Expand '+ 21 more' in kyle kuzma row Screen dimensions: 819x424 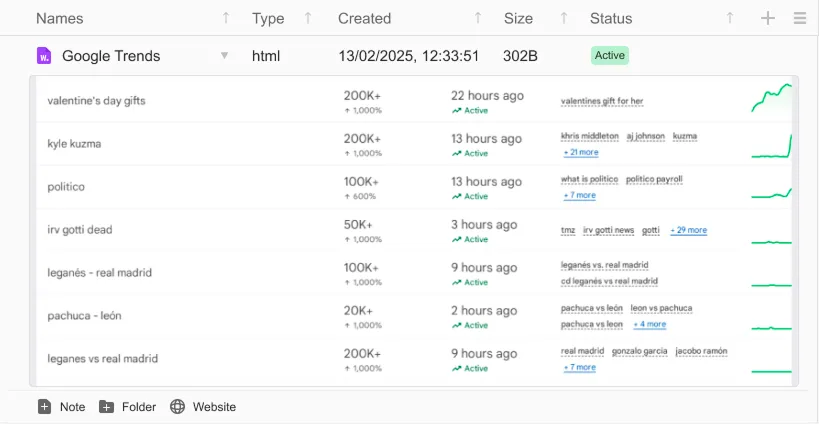(x=581, y=152)
